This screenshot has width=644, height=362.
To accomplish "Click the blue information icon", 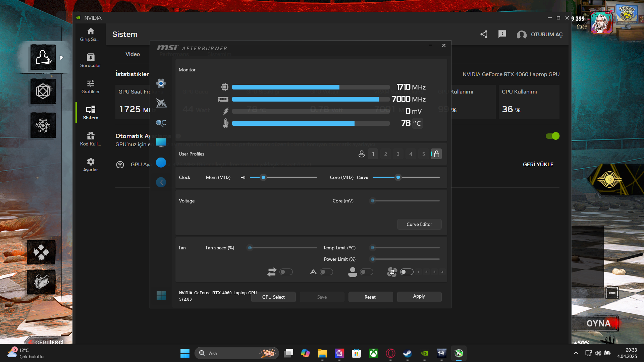I will click(x=161, y=163).
